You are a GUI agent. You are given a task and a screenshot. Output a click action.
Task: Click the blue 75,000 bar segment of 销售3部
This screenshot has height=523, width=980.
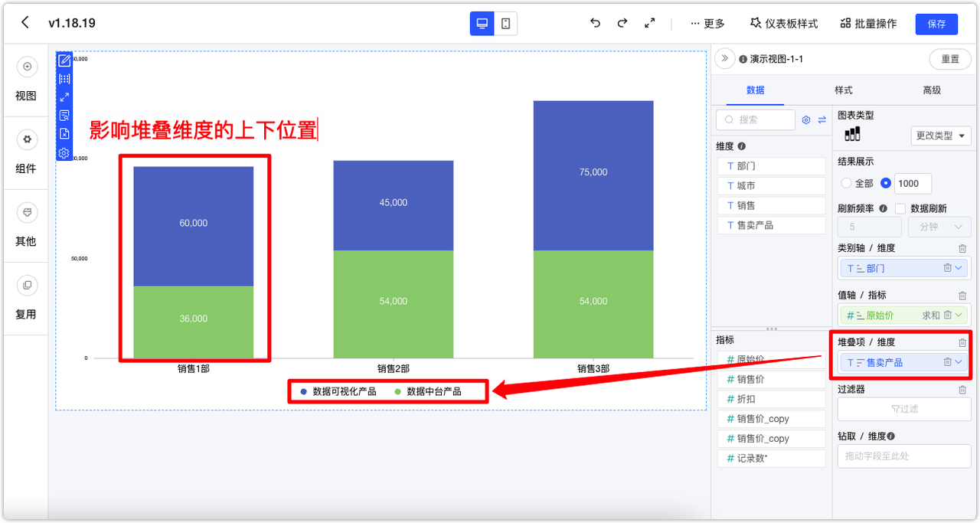click(x=593, y=175)
